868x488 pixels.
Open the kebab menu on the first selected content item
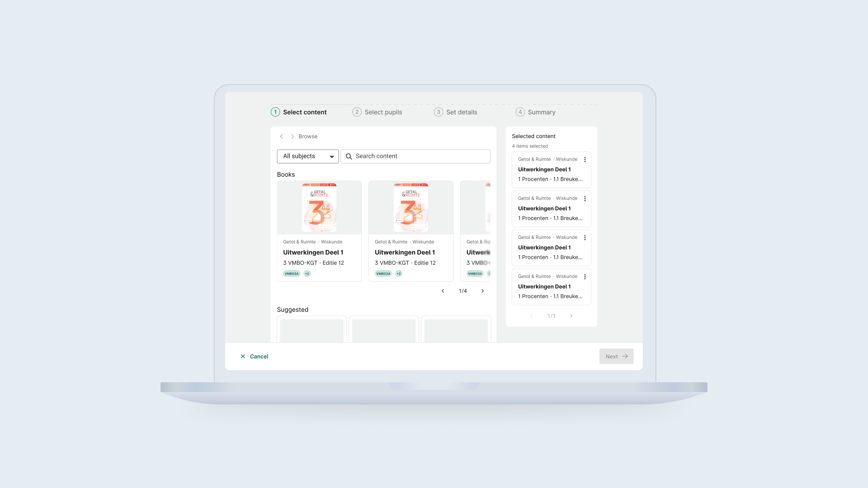tap(585, 159)
